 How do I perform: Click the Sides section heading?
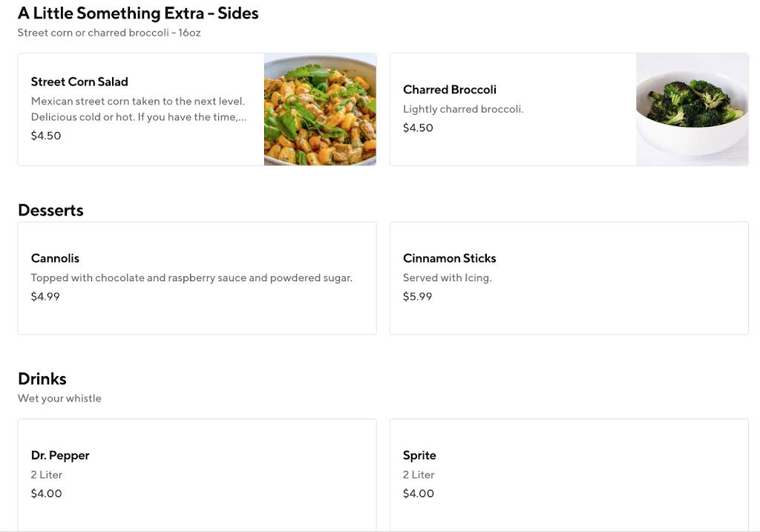pyautogui.click(x=138, y=13)
